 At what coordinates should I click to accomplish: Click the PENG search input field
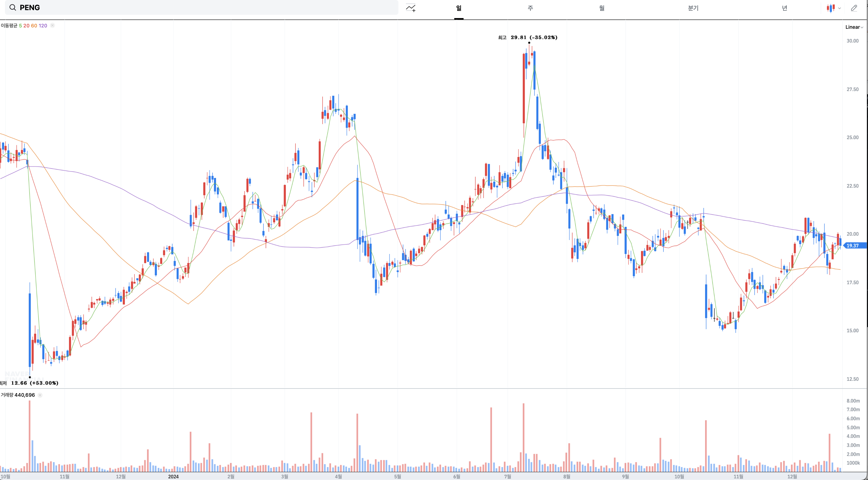click(202, 7)
